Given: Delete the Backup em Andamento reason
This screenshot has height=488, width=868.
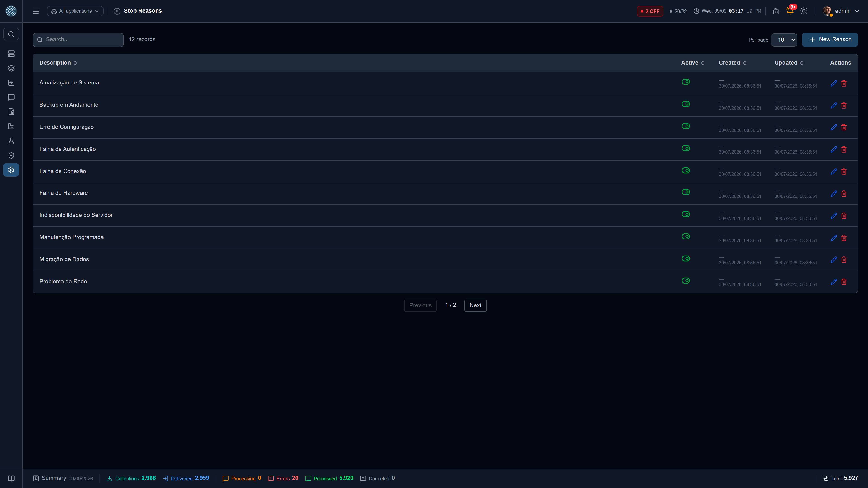Looking at the screenshot, I should 844,106.
